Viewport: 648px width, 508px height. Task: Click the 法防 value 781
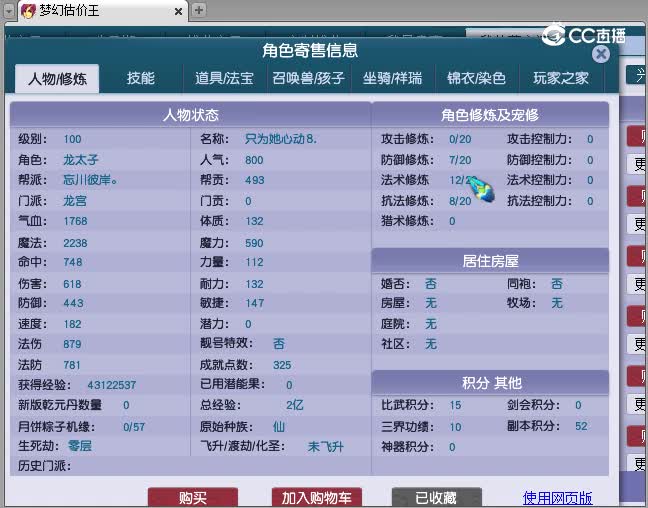[x=72, y=365]
